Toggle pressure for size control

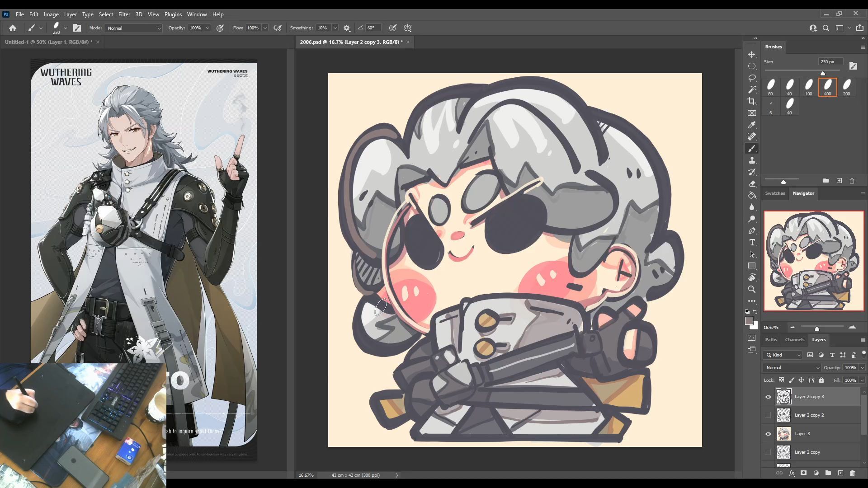coord(393,28)
